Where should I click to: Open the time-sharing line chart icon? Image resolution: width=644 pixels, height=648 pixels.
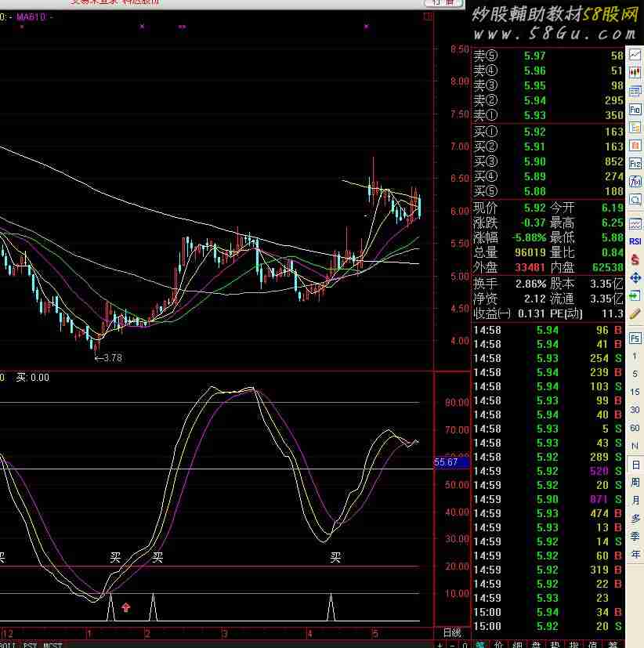[635, 55]
